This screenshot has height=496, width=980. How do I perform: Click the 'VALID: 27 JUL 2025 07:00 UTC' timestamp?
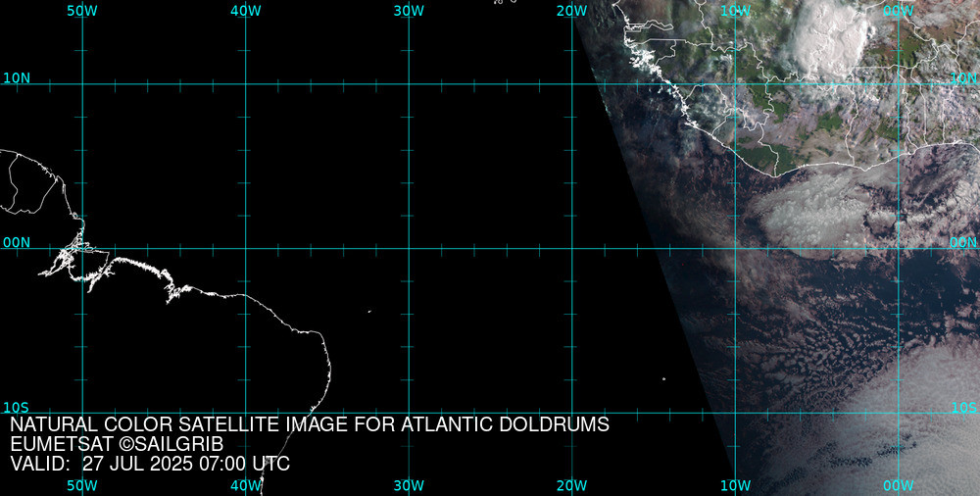pyautogui.click(x=150, y=464)
